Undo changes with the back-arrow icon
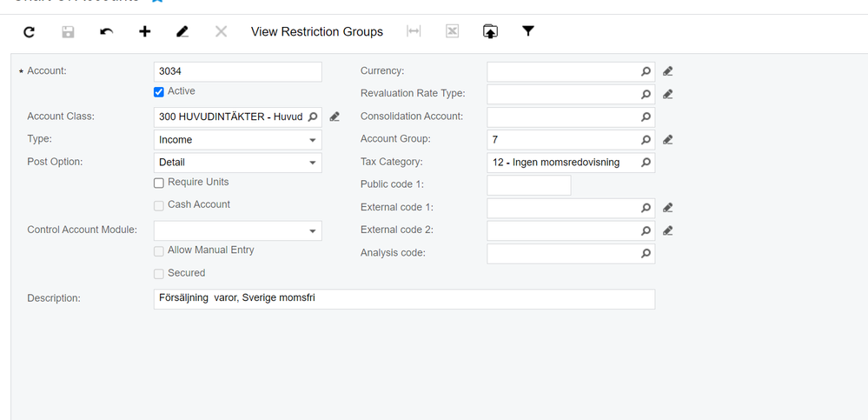Viewport: 868px width, 420px height. 106,31
